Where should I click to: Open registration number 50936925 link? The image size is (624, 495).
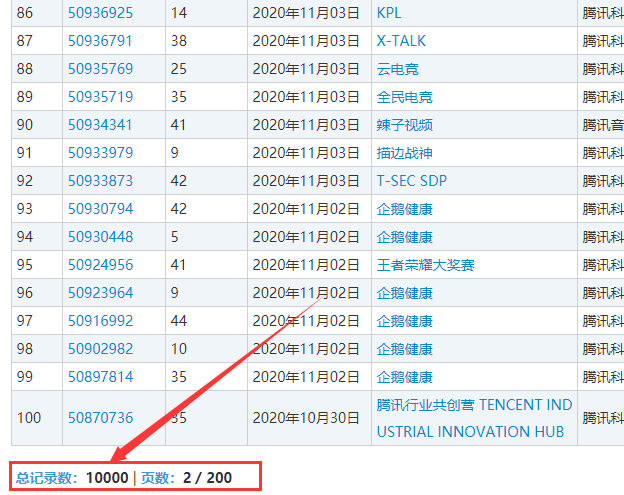[x=100, y=13]
